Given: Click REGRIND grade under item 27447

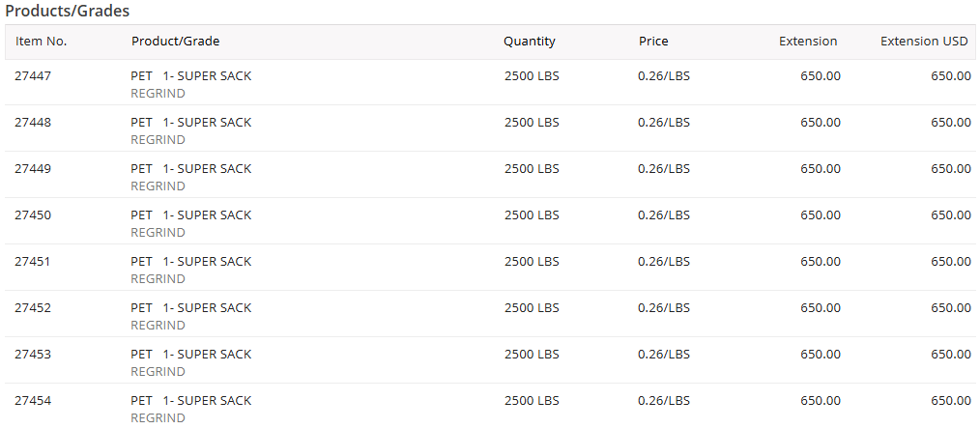Looking at the screenshot, I should click(158, 94).
